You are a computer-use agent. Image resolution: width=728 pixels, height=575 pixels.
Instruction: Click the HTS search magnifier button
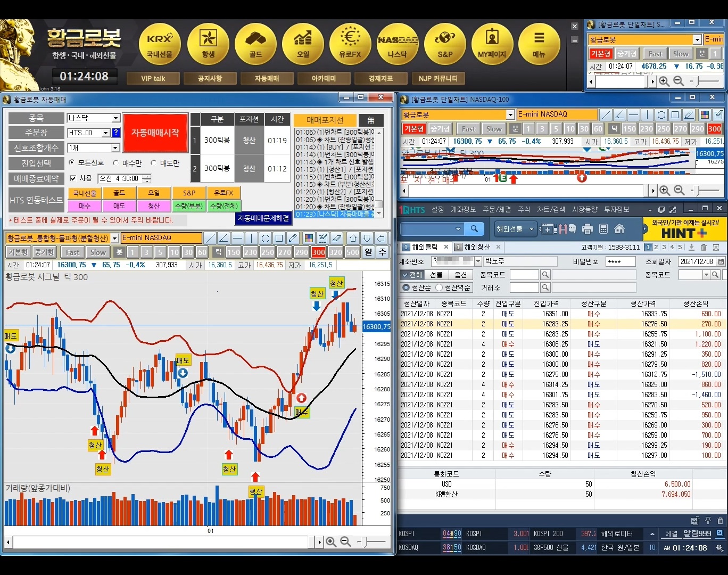click(x=474, y=229)
